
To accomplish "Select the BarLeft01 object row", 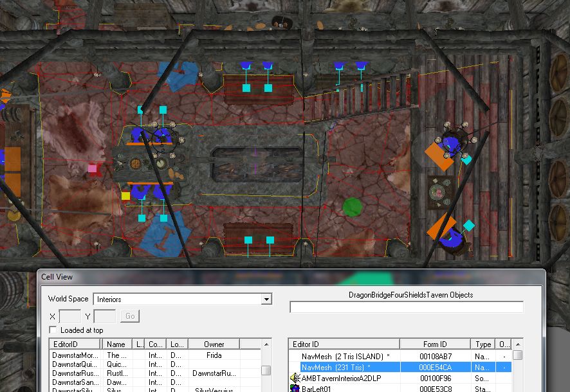I will (400, 388).
